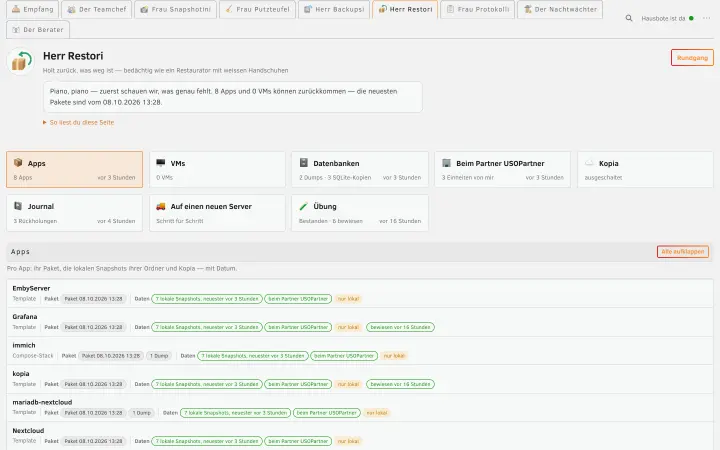
Task: Expand the kopia app row
Action: tap(360, 379)
